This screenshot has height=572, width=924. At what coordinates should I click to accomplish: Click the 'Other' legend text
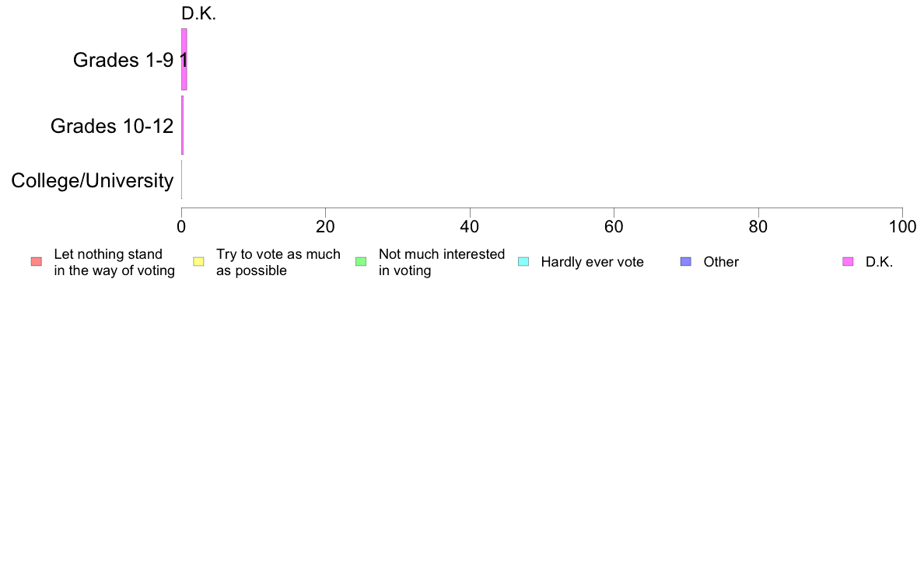tap(721, 262)
